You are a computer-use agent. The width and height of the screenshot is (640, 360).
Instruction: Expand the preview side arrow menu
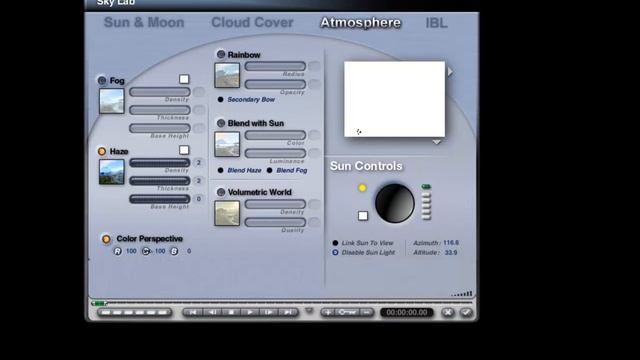coord(450,72)
